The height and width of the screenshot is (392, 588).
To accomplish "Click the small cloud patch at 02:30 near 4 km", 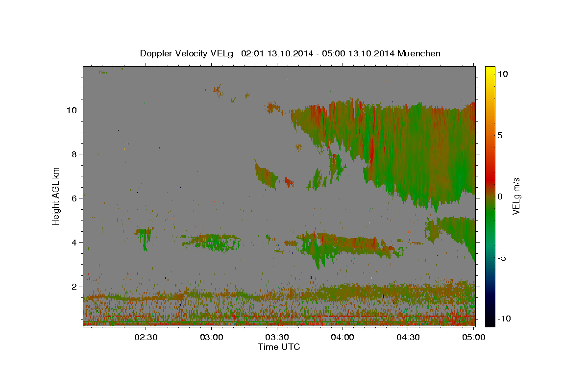I will (144, 239).
